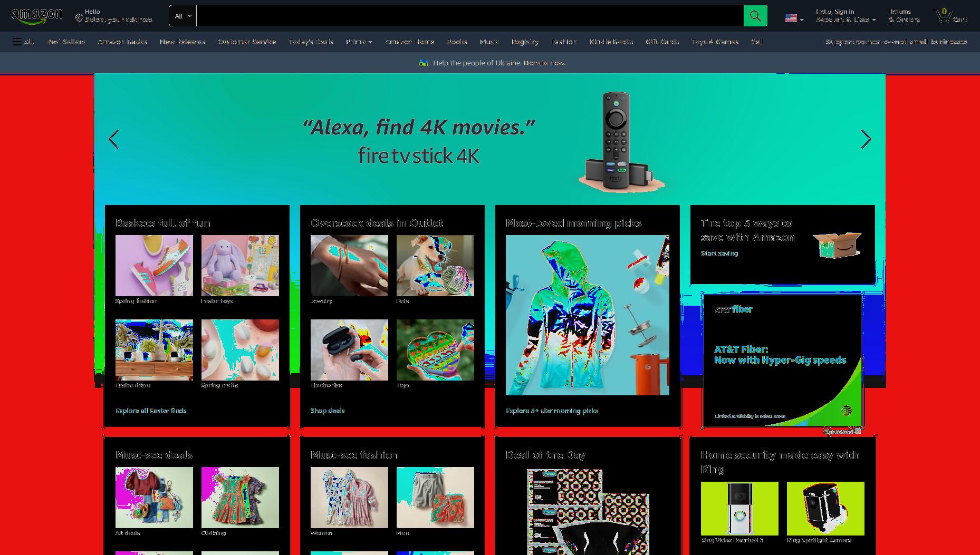
Task: Open the Ring Spotlight Camera thumbnail
Action: click(x=825, y=509)
